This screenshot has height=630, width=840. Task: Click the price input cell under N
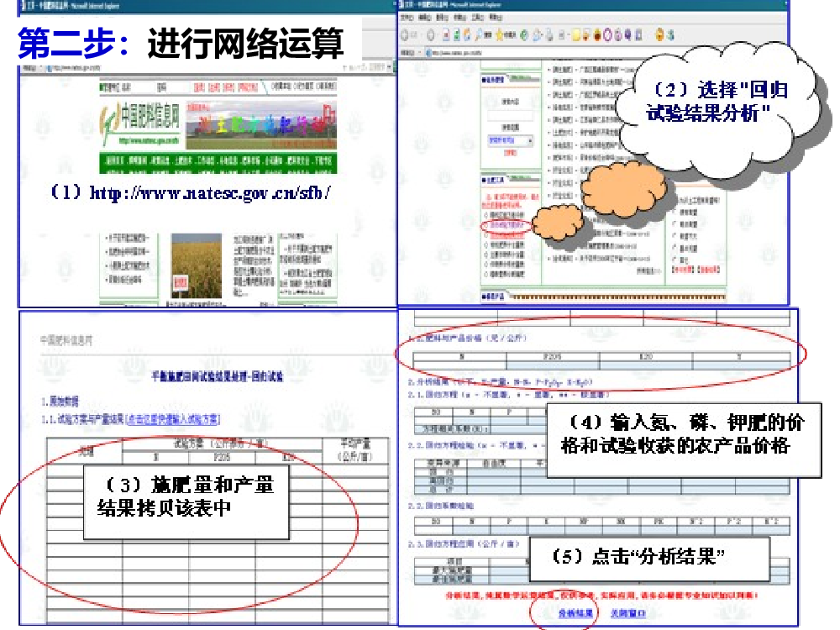tap(459, 365)
